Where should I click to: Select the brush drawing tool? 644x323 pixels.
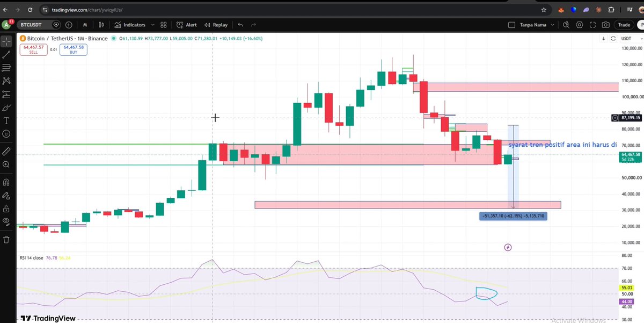6,107
